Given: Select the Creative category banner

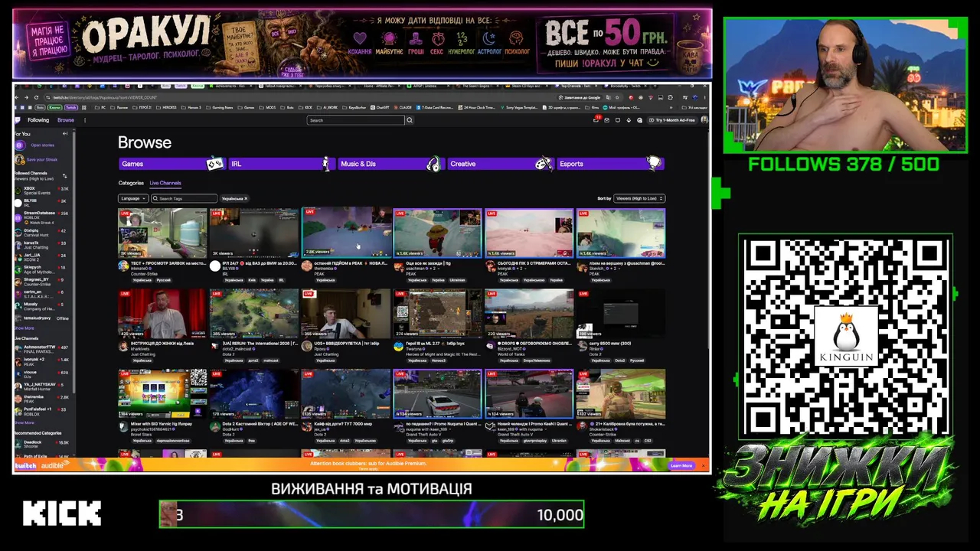Looking at the screenshot, I should (501, 164).
